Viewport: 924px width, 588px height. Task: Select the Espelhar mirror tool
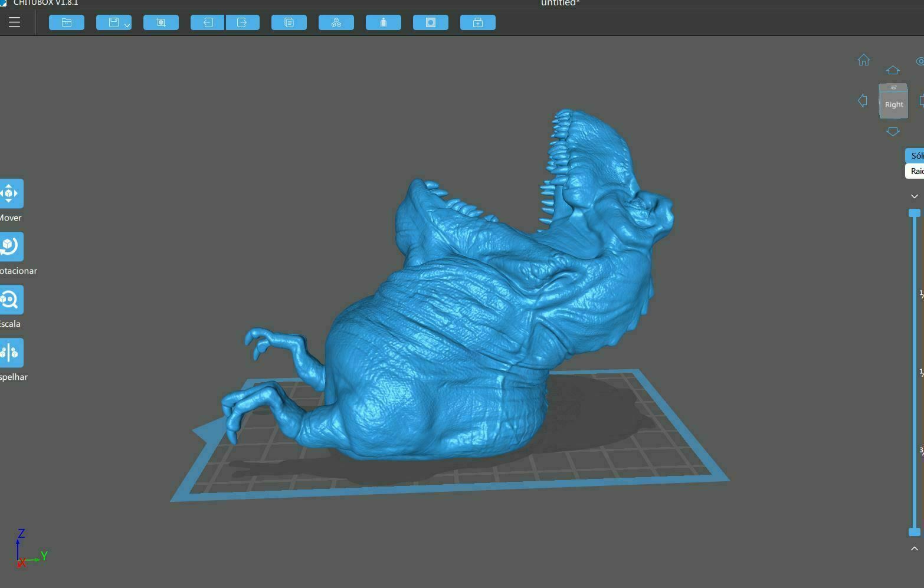11,353
